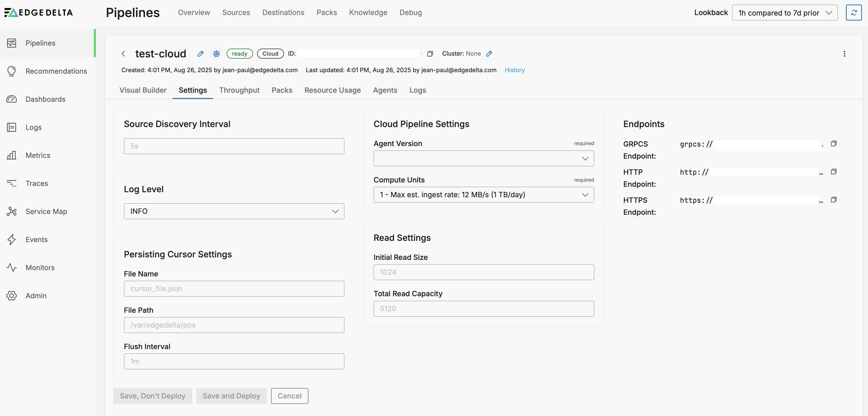This screenshot has width=868, height=416.
Task: Switch to the Visual Builder tab
Action: 143,90
